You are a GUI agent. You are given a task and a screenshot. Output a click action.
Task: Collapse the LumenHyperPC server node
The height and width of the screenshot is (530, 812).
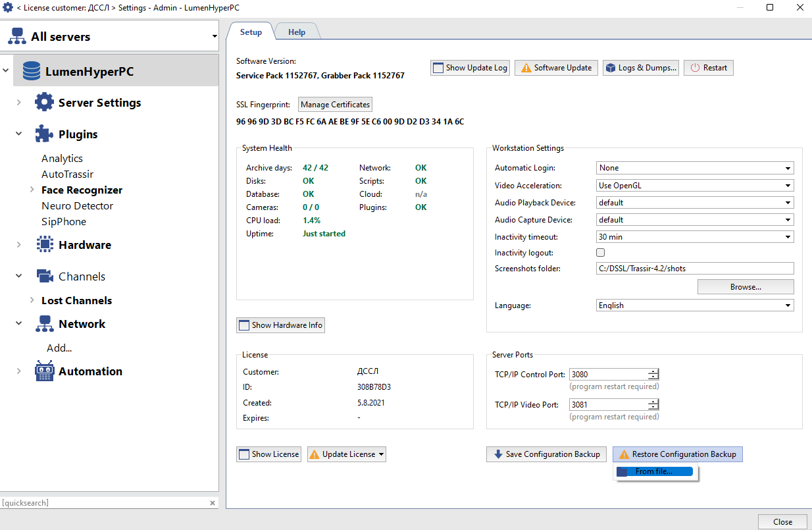[x=6, y=71]
